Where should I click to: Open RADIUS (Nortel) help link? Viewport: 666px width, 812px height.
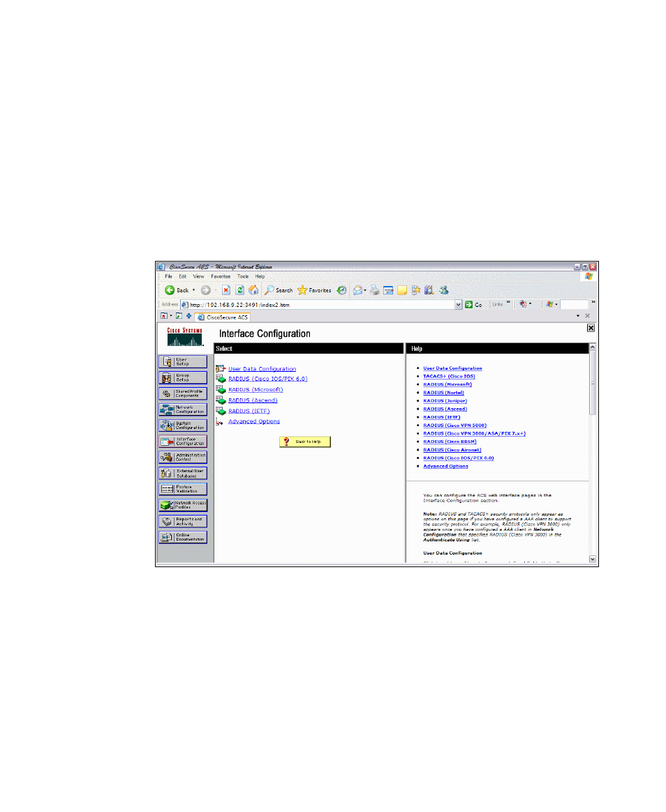coord(443,393)
